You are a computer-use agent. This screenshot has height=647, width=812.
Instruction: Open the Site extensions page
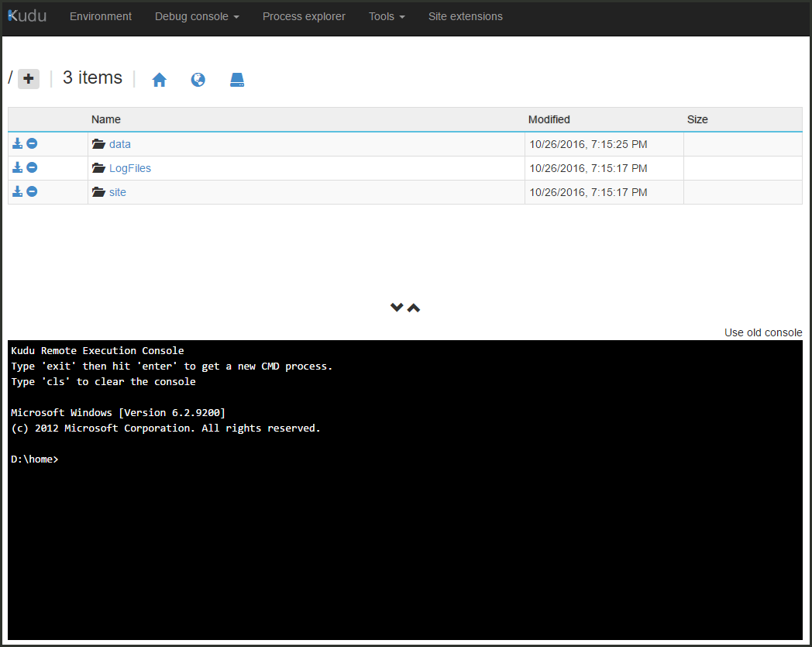(465, 16)
